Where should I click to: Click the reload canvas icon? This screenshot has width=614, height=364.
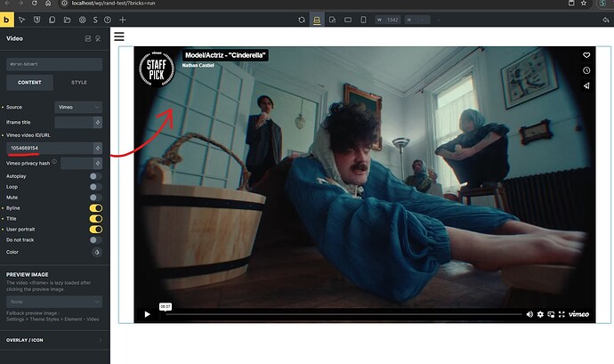coord(302,20)
